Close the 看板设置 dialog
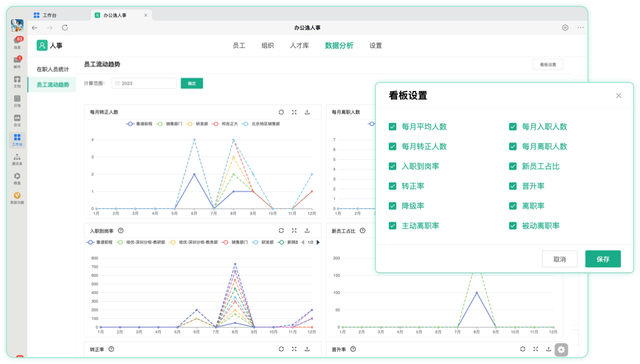640x364 pixels. point(619,95)
